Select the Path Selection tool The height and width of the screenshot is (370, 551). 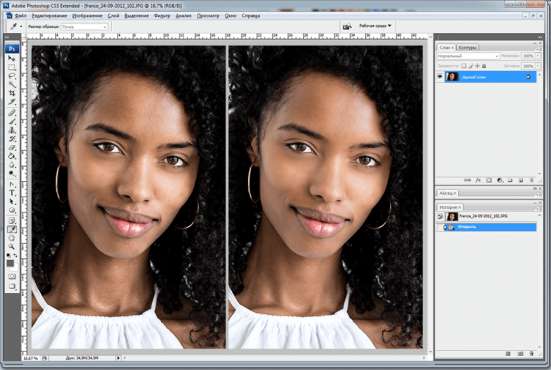point(12,202)
